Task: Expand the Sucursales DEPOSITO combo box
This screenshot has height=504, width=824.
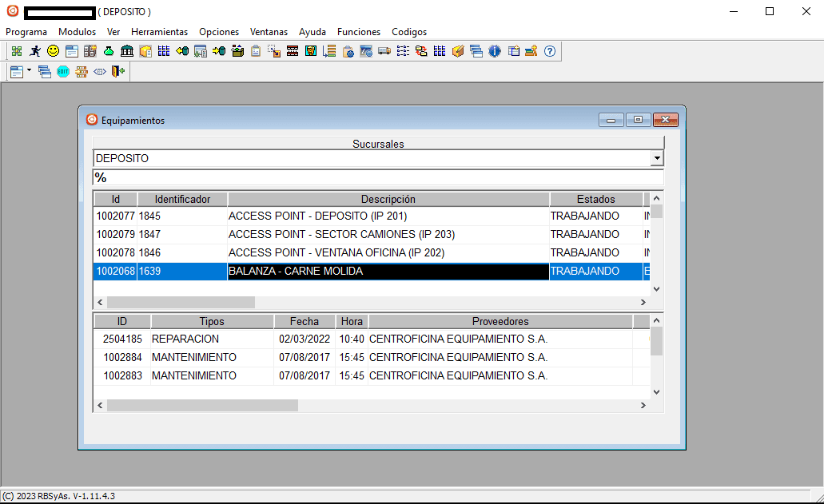Action: click(657, 158)
